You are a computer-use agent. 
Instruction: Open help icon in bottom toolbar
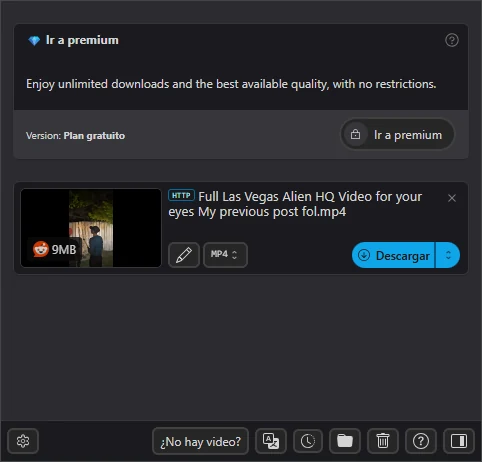click(x=421, y=441)
